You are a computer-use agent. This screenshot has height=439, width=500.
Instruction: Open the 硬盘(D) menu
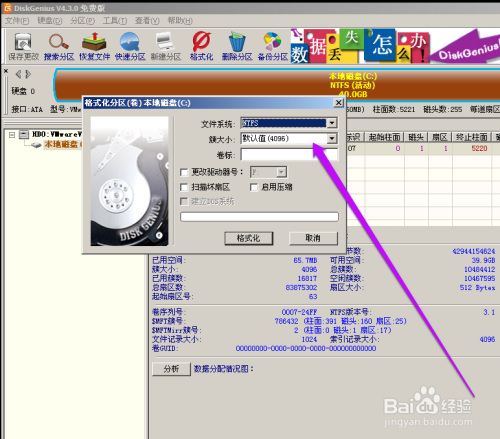coord(50,21)
